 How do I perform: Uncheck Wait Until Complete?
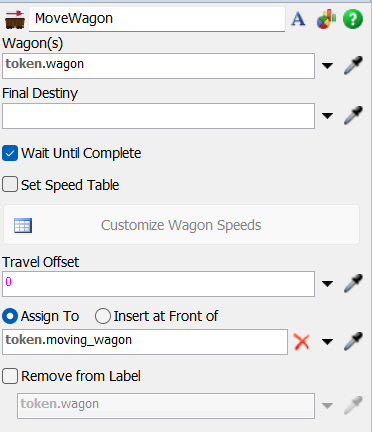10,153
